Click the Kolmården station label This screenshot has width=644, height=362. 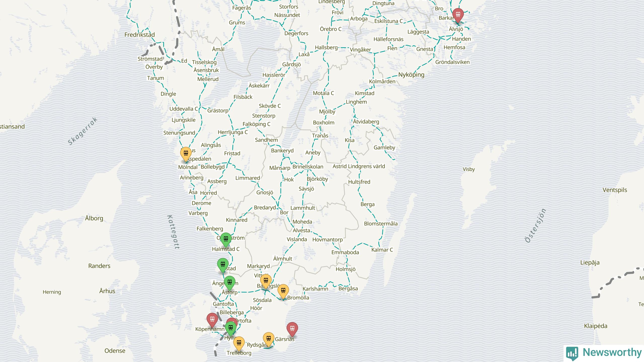pyautogui.click(x=382, y=81)
